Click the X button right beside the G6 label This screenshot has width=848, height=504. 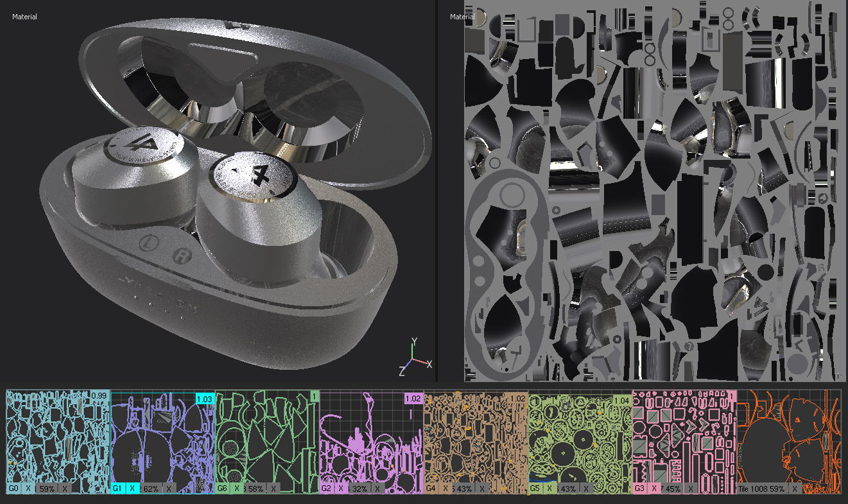[237, 489]
